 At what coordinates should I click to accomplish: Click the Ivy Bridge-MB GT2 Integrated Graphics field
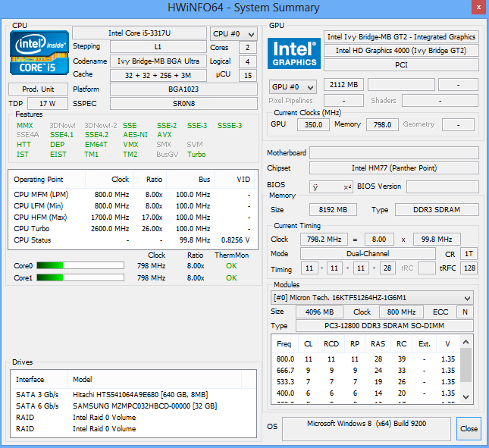point(401,37)
